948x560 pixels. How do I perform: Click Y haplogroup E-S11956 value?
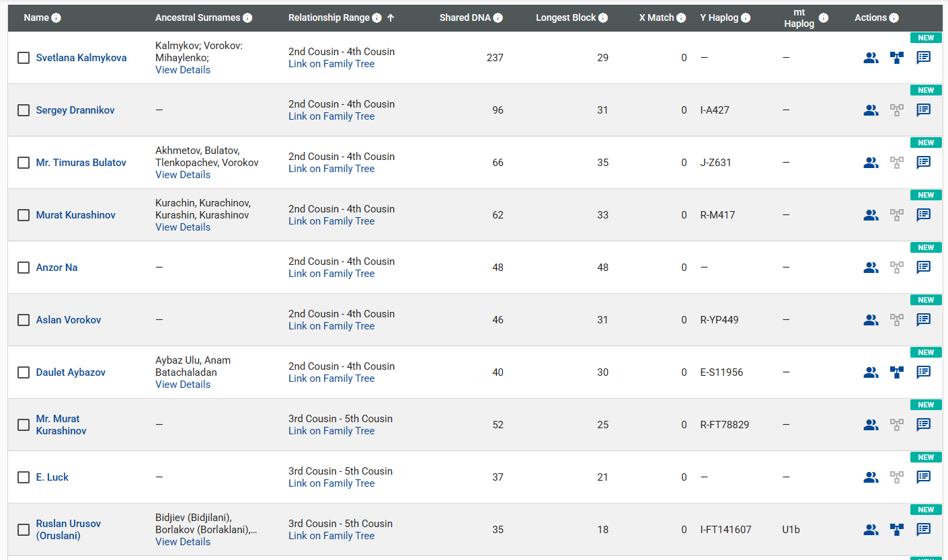click(721, 372)
